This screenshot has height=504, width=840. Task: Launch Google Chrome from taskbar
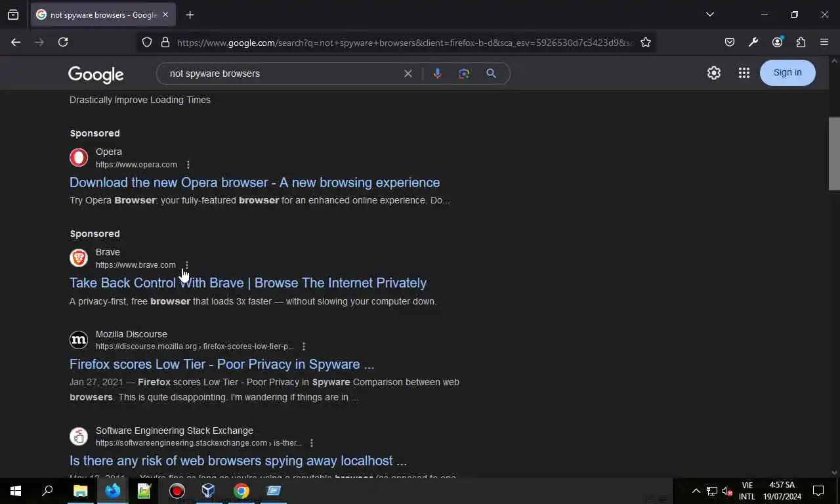(241, 491)
